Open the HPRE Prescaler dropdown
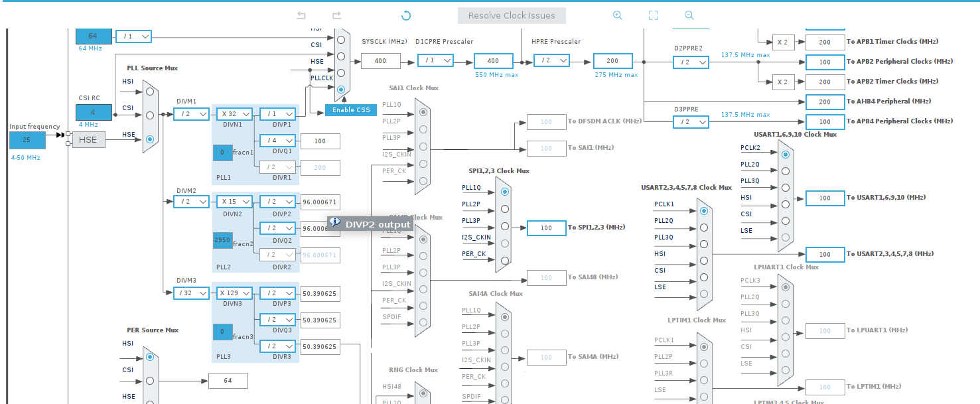This screenshot has height=404, width=980. [x=551, y=60]
